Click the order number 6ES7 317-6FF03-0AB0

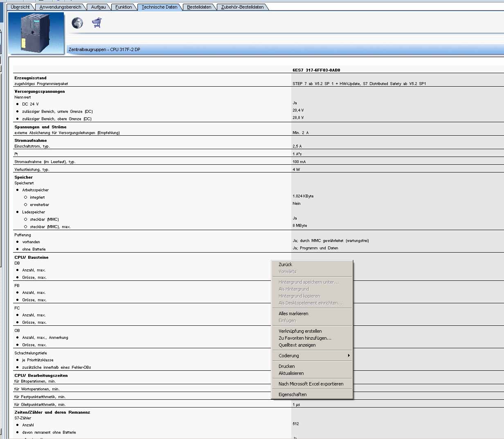pyautogui.click(x=316, y=70)
